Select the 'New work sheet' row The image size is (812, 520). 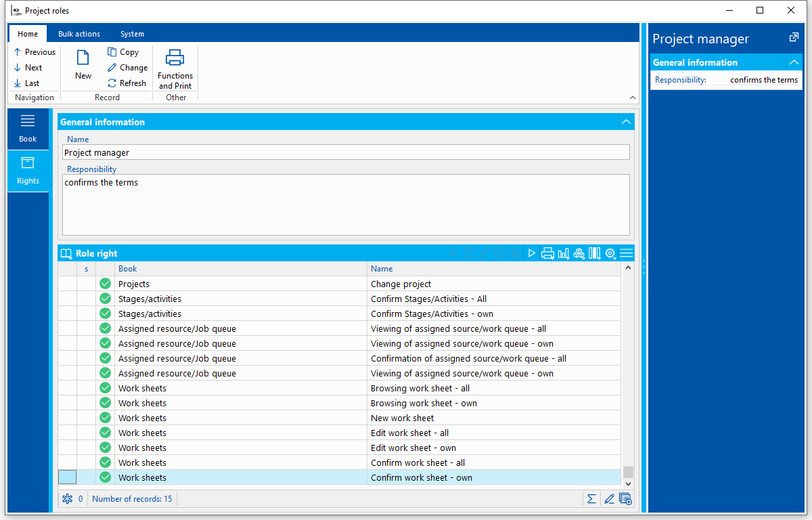point(339,418)
